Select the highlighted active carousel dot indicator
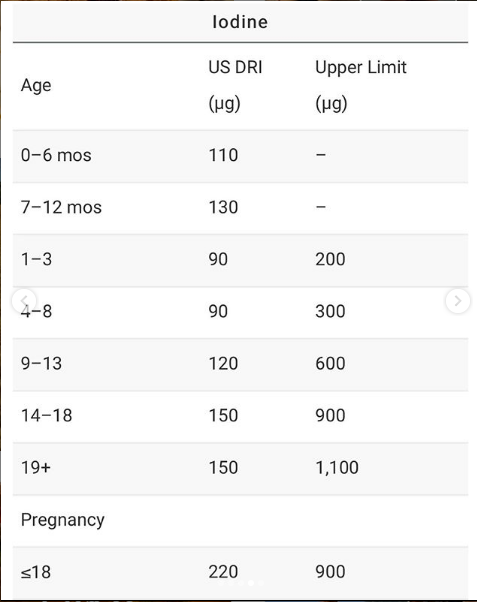This screenshot has width=477, height=602. (251, 583)
